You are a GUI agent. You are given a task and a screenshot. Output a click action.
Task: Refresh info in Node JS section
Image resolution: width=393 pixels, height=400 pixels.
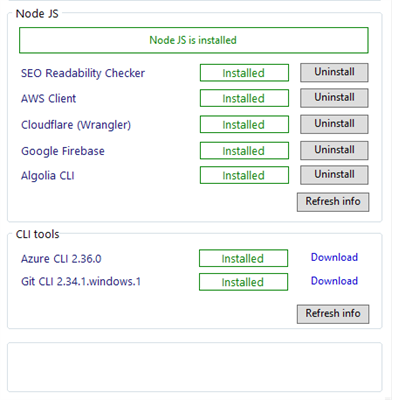point(333,202)
